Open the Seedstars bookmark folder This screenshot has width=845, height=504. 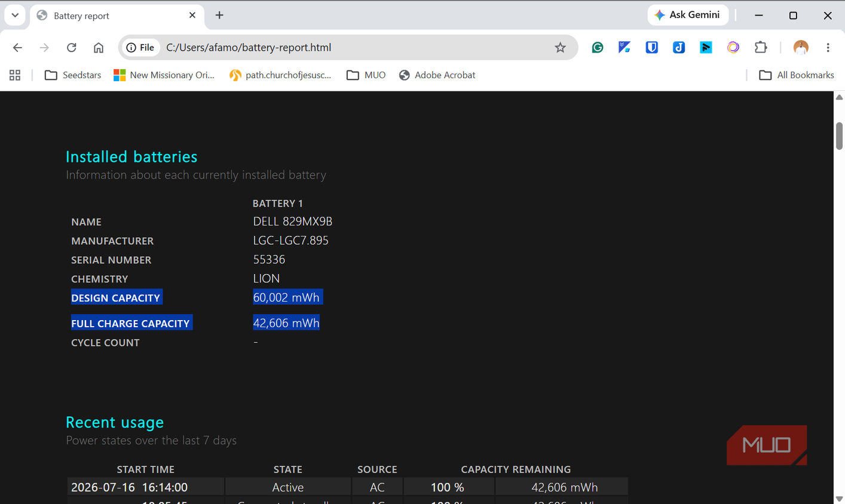(x=73, y=75)
